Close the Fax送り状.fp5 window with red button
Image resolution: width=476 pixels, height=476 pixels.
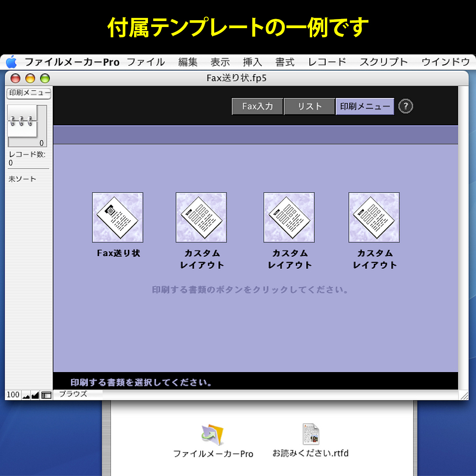click(15, 79)
